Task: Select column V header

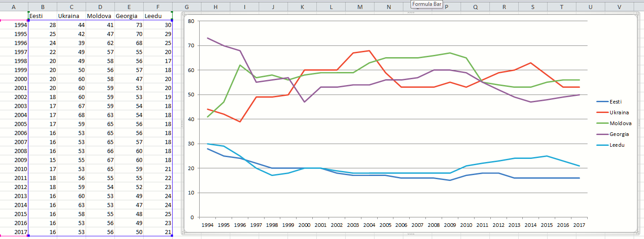Action: [x=619, y=7]
